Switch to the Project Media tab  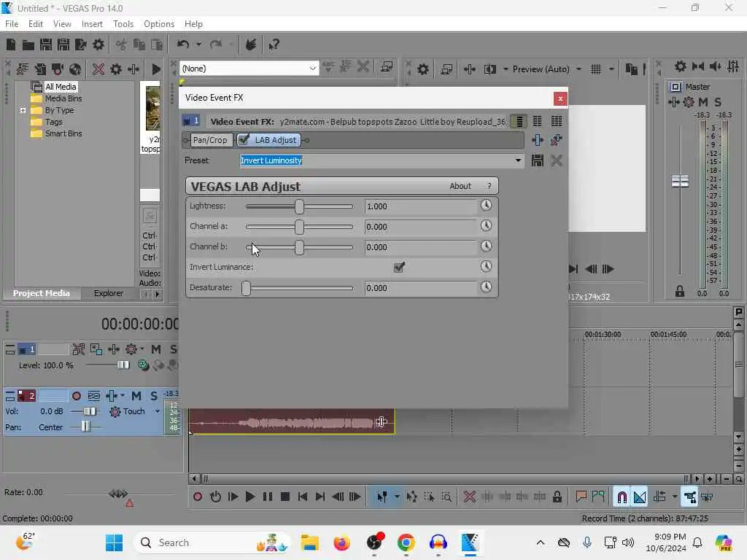click(42, 293)
